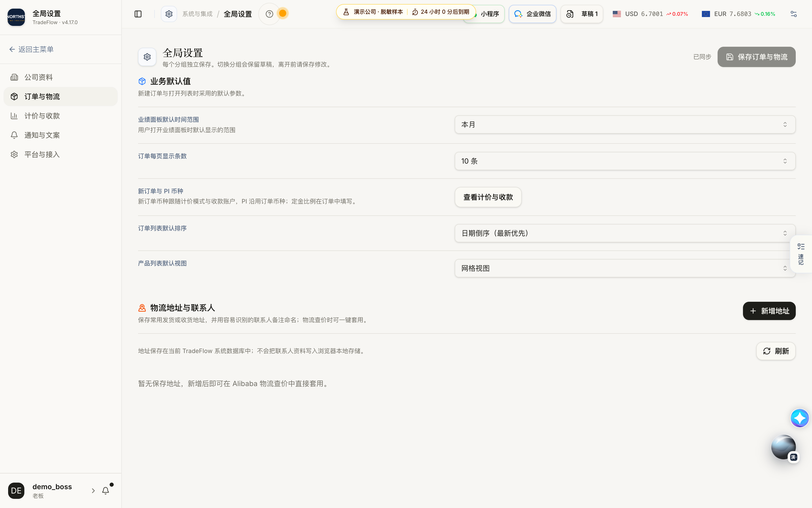Open 业绩面板默认时间范围 dropdown showing 本月
The height and width of the screenshot is (508, 812).
pos(625,125)
